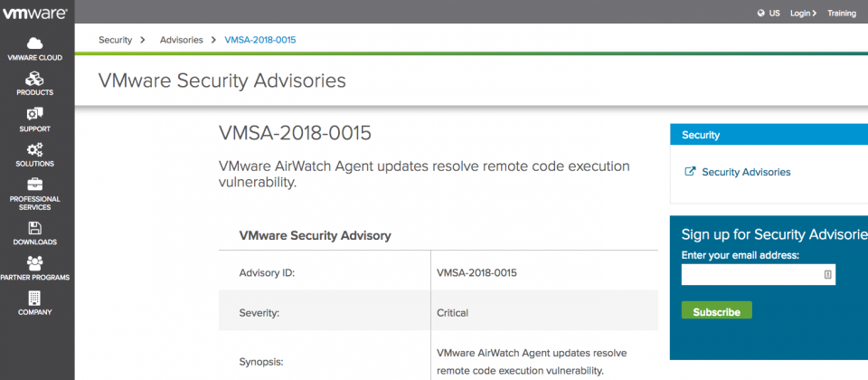This screenshot has width=868, height=380.
Task: Click the VMware logo
Action: [x=34, y=14]
